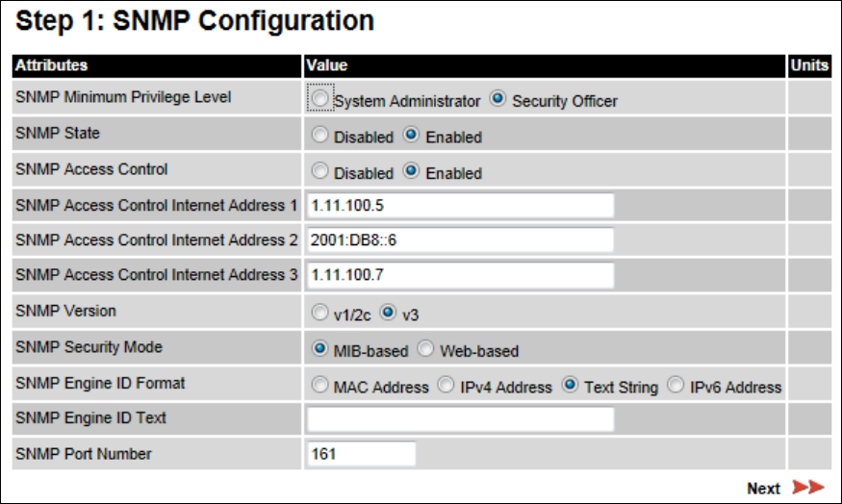
Task: Click the SNMP Port Number label
Action: [x=84, y=454]
